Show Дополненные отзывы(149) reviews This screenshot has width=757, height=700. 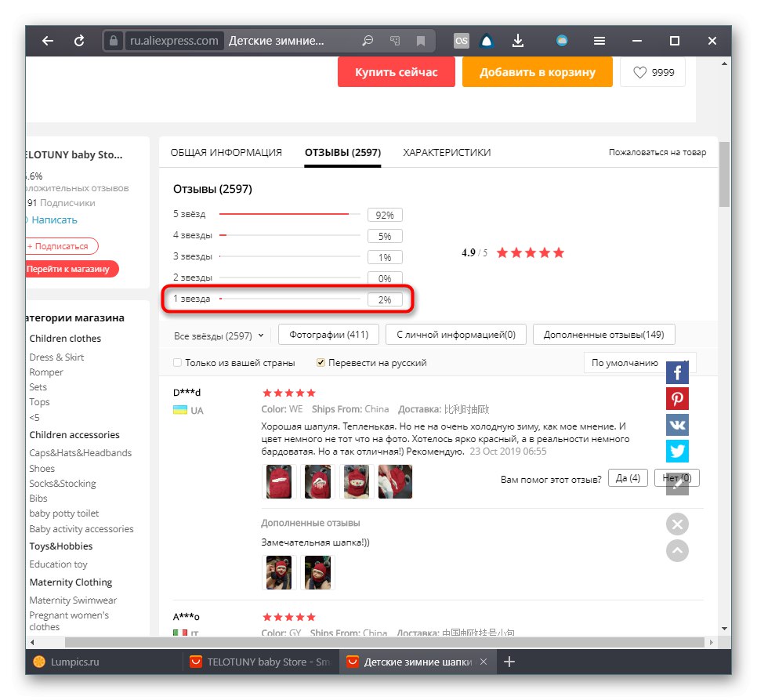[x=603, y=335]
